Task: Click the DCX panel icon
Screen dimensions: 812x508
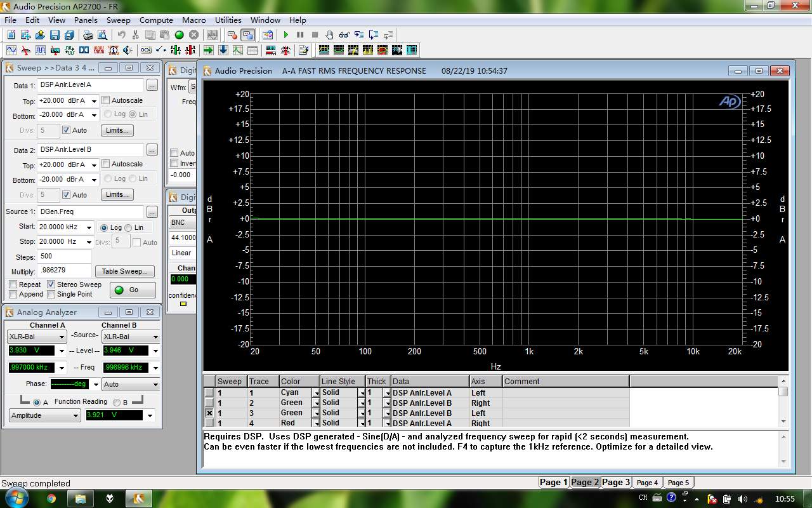Action: (147, 50)
